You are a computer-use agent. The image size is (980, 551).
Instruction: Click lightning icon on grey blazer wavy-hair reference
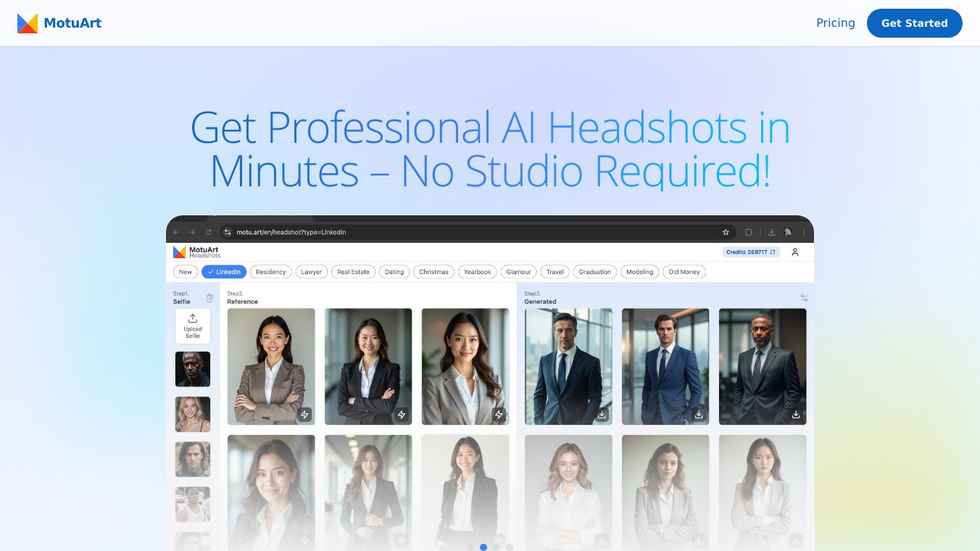tap(499, 415)
